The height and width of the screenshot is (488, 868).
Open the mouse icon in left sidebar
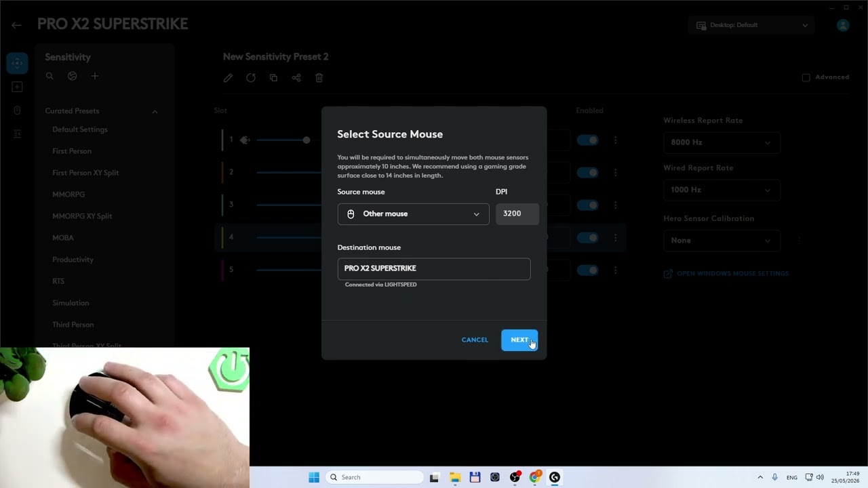point(17,110)
